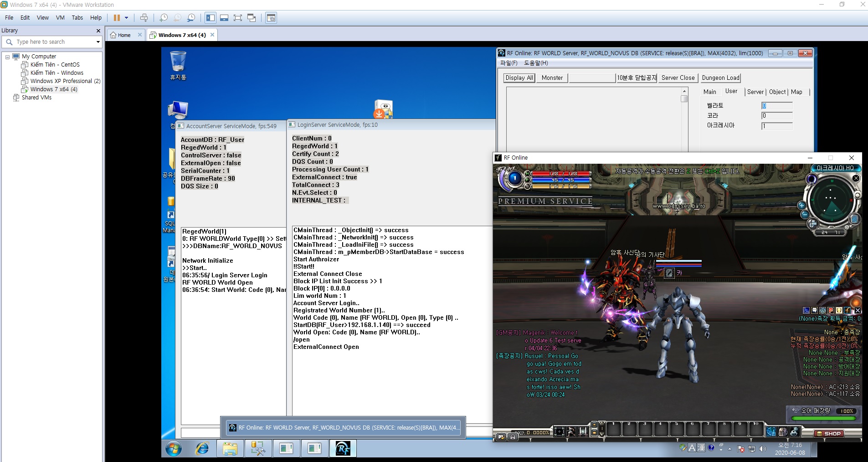Image resolution: width=868 pixels, height=462 pixels.
Task: Zoom in the RF Online minimap
Action: pos(801,205)
